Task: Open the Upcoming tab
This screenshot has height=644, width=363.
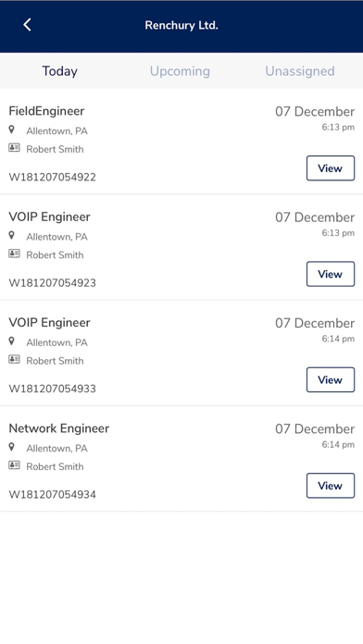Action: point(180,71)
